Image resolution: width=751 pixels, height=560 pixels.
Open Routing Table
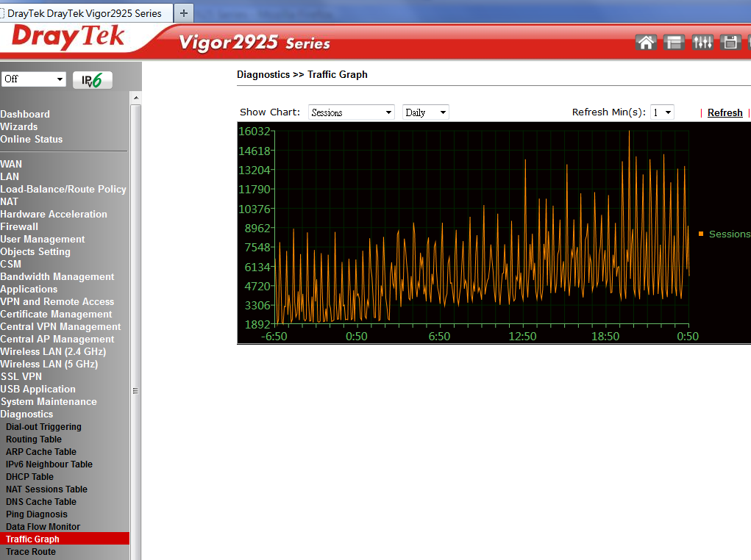(x=34, y=439)
